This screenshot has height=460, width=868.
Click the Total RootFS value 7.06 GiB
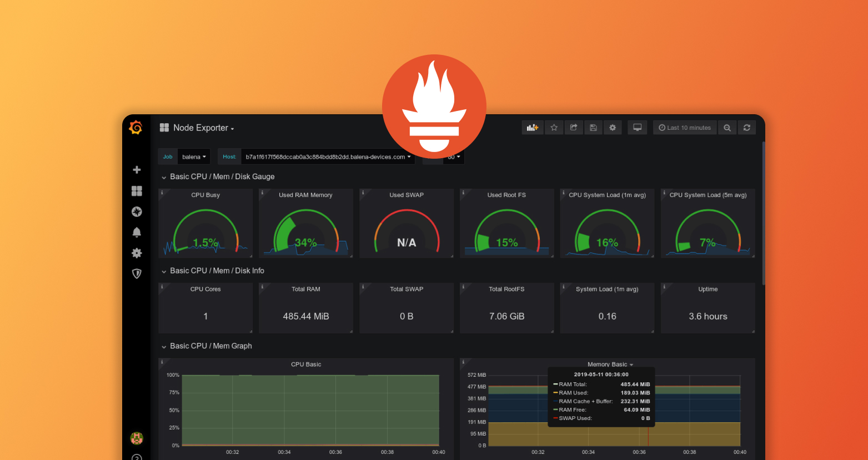coord(506,316)
